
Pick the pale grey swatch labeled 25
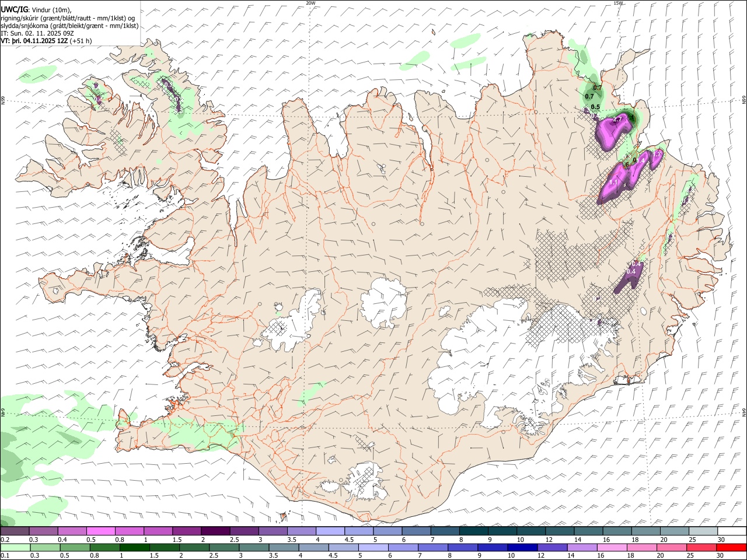pos(703,531)
